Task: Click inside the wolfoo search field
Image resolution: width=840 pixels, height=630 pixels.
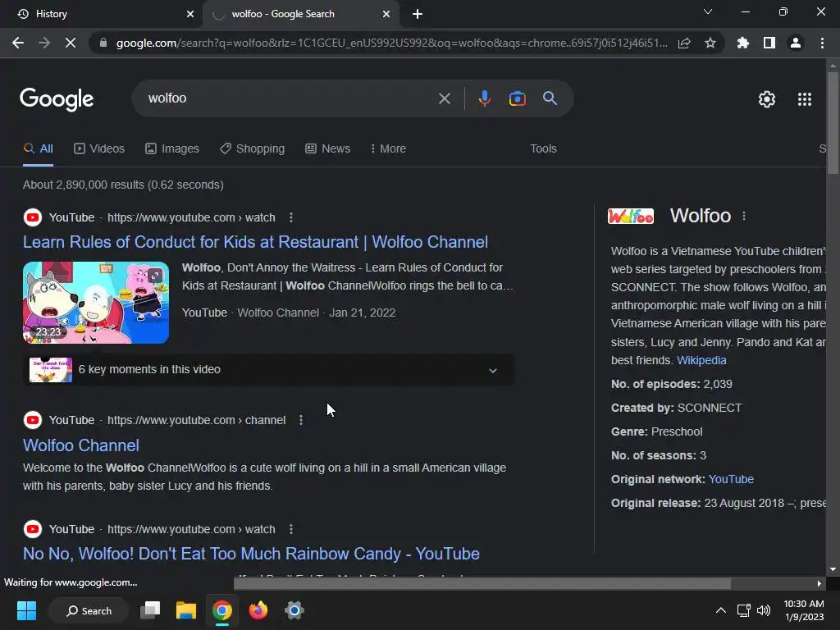Action: (290, 98)
